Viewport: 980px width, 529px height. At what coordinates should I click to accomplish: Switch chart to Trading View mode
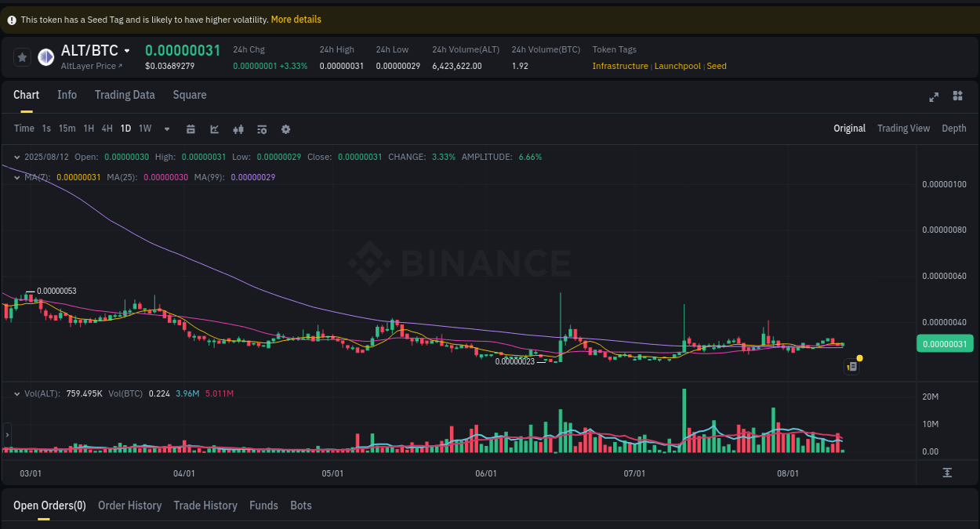(x=903, y=128)
